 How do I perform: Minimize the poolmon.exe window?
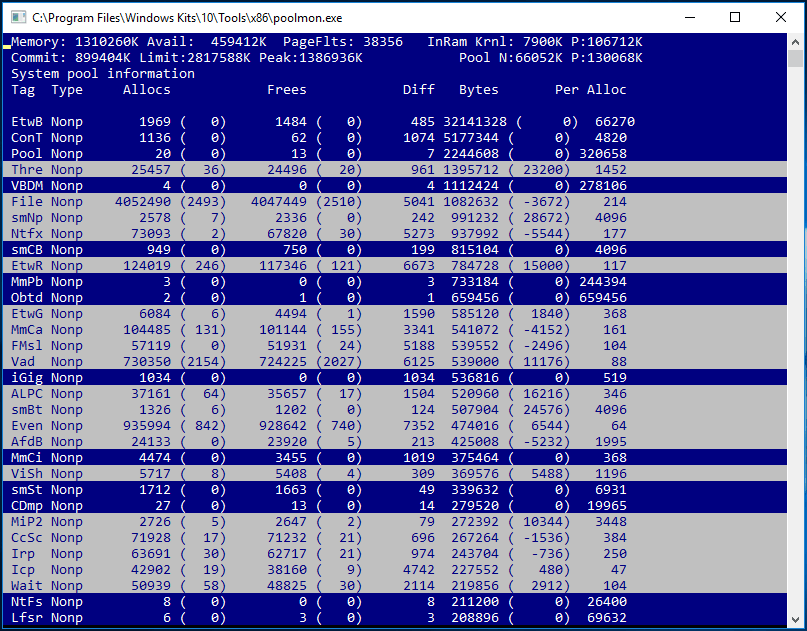[689, 17]
